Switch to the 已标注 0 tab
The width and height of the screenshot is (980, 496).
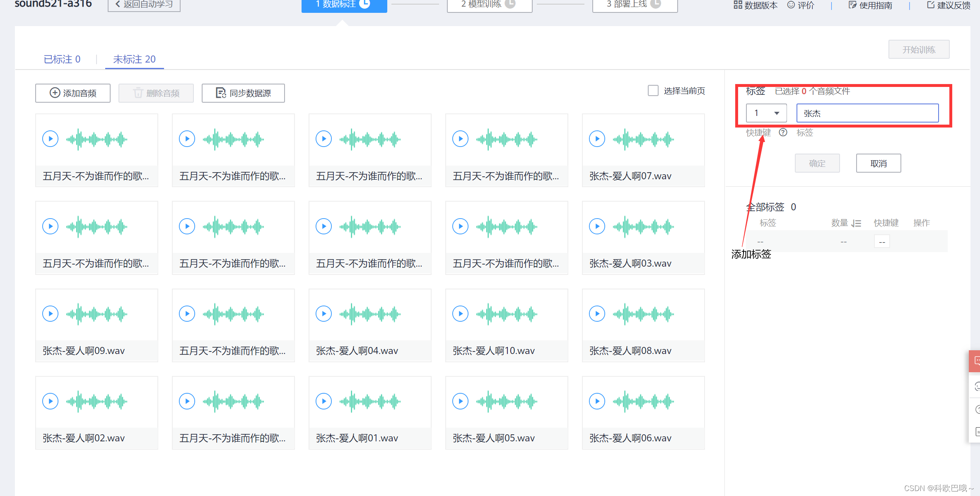pos(62,59)
